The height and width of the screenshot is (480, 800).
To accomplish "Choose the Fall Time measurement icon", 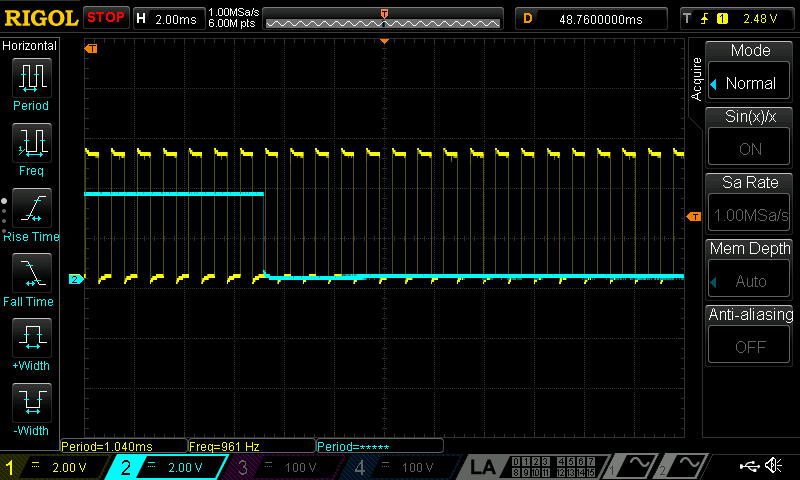I will [x=31, y=274].
